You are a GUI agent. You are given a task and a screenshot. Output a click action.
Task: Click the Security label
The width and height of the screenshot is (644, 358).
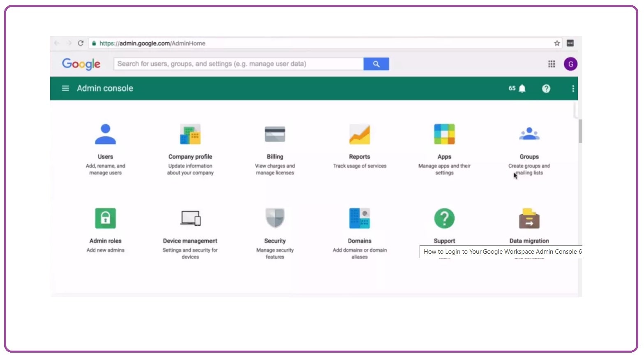pyautogui.click(x=275, y=241)
